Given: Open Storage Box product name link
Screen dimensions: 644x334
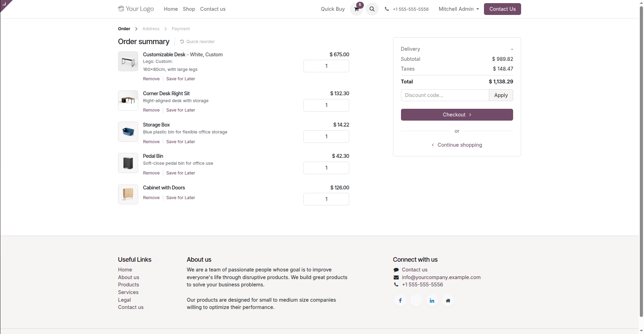Looking at the screenshot, I should click(156, 125).
